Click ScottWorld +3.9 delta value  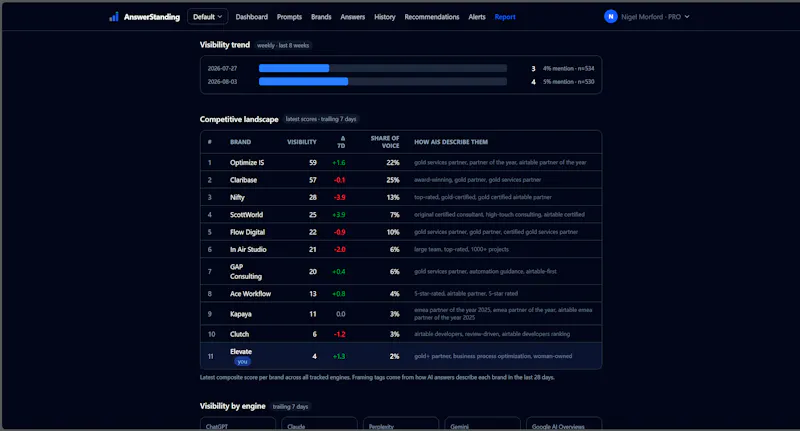339,215
